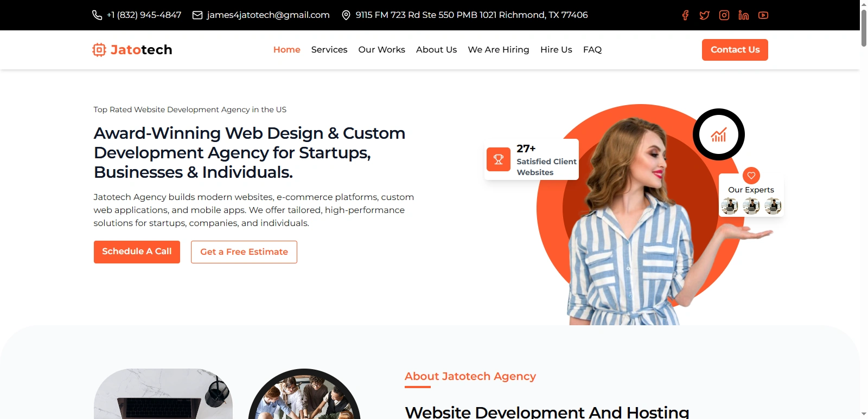Open the We Are Hiring page

499,50
